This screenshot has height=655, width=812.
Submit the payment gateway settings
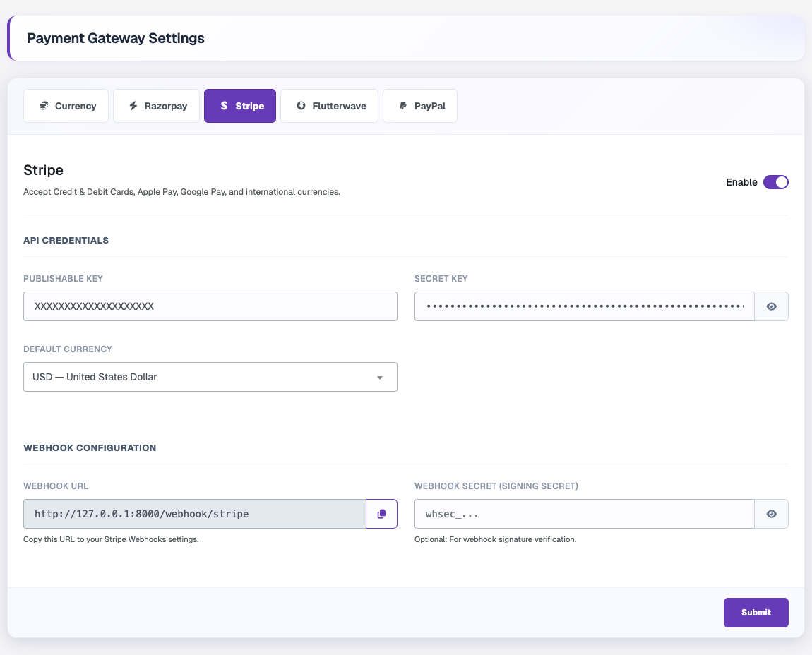click(756, 613)
